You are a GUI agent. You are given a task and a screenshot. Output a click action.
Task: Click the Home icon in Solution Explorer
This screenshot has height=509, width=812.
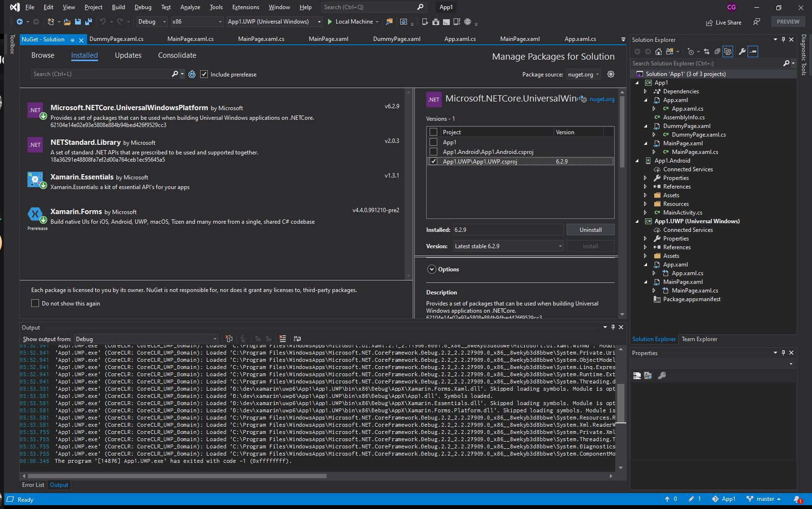coord(659,51)
